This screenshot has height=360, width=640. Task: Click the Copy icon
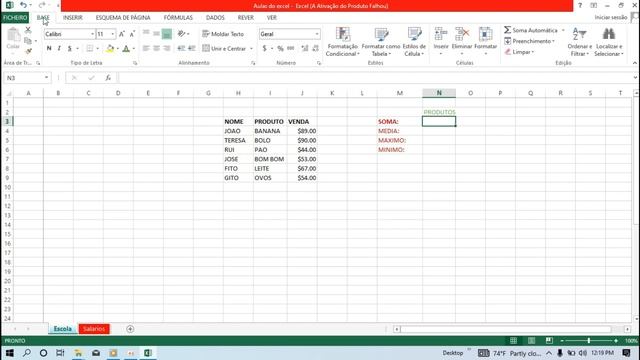28,40
